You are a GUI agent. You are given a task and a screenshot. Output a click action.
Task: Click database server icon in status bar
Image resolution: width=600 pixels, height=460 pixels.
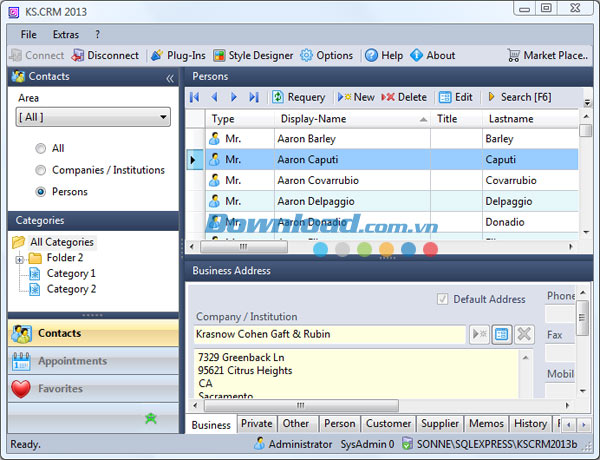[x=407, y=444]
